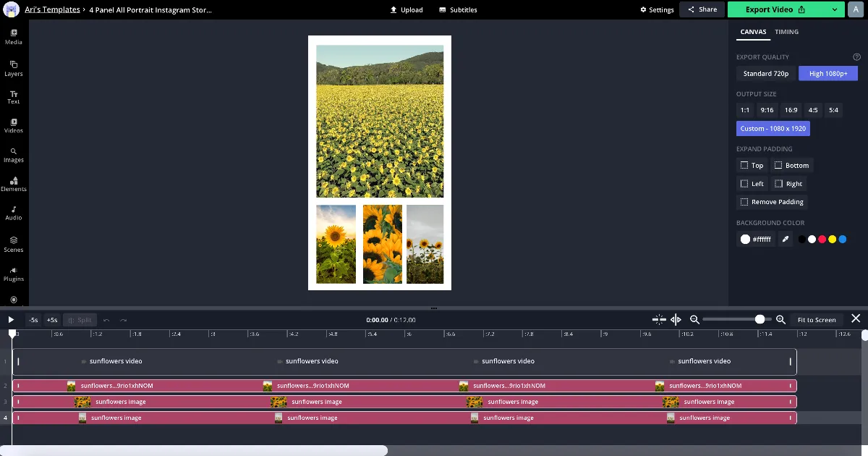Image resolution: width=868 pixels, height=456 pixels.
Task: Switch to the Timing tab
Action: point(786,32)
